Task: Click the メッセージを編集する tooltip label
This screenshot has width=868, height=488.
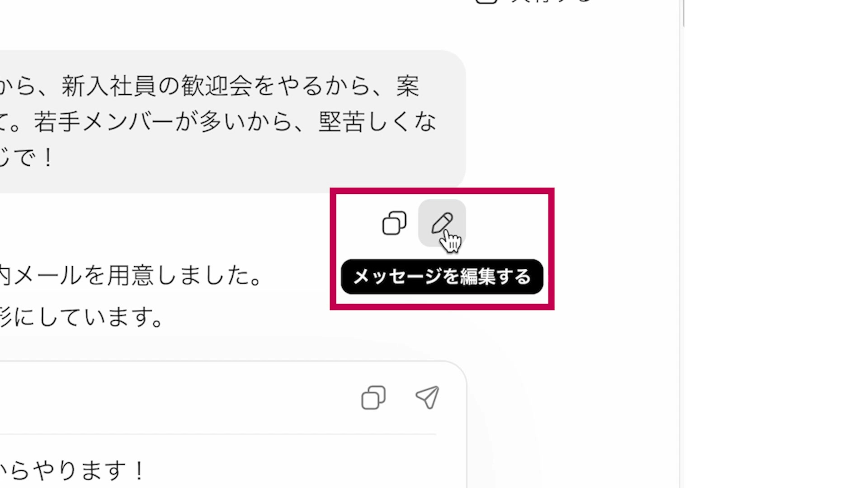Action: (442, 277)
